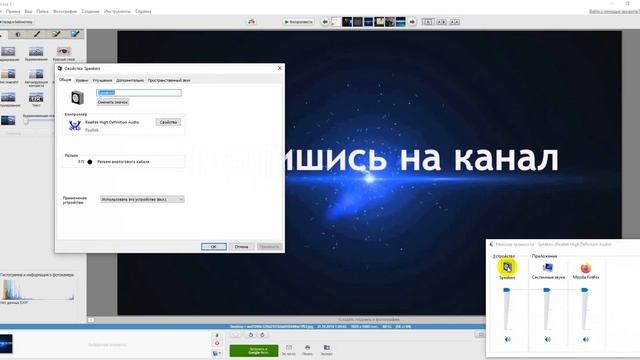Select the red-eye removal tool
640x360 pixels.
pyautogui.click(x=63, y=51)
